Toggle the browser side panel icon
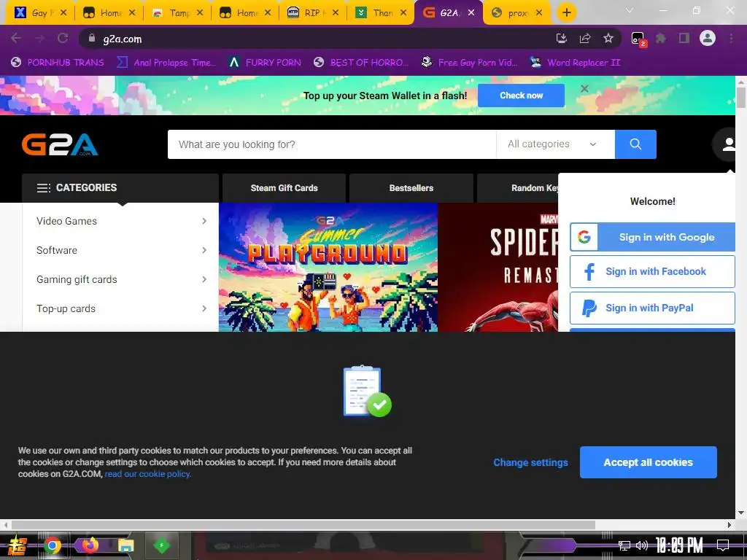Screen dimensions: 747x560 point(684,39)
